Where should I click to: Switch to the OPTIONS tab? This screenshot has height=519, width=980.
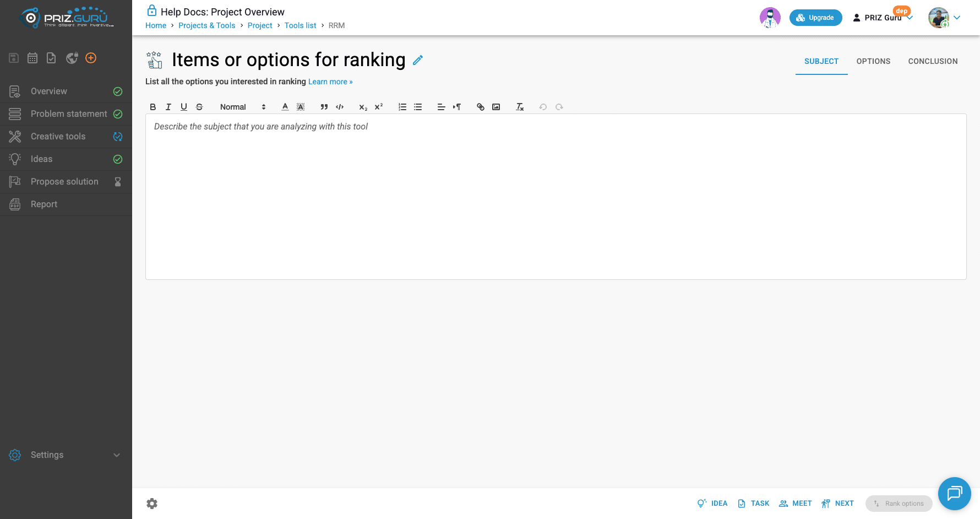(x=873, y=61)
